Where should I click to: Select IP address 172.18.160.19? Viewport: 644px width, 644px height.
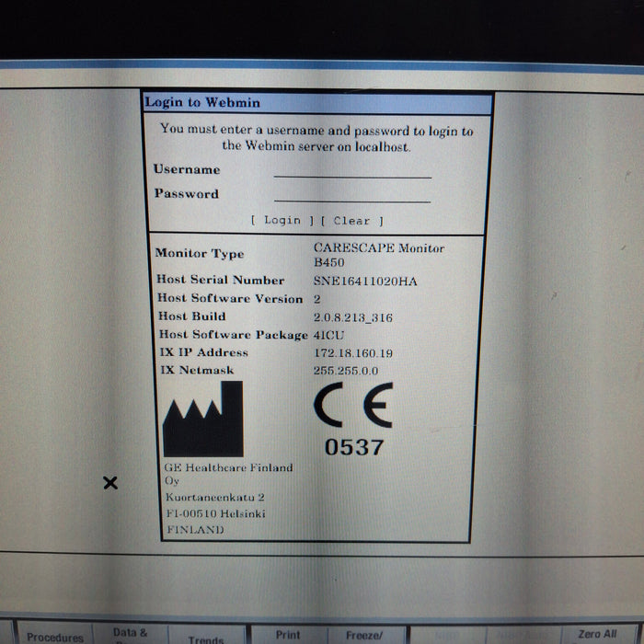pos(352,353)
